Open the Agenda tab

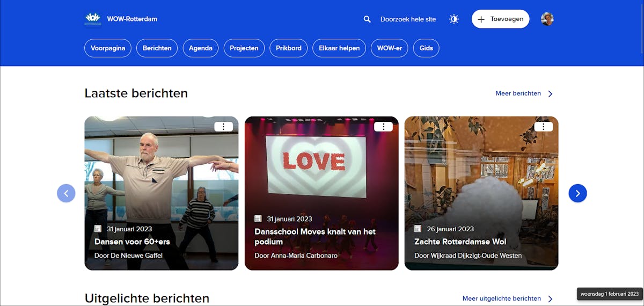point(201,48)
